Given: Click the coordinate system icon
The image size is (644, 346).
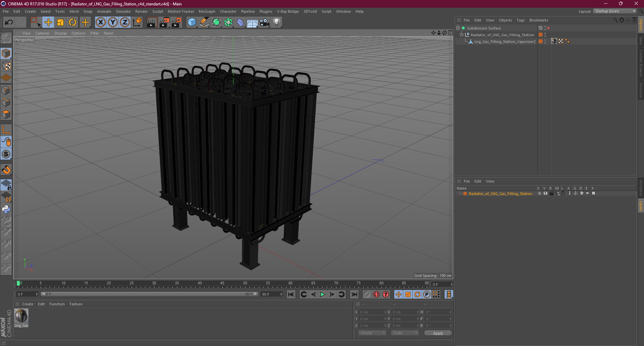Looking at the screenshot, I should coord(137,22).
